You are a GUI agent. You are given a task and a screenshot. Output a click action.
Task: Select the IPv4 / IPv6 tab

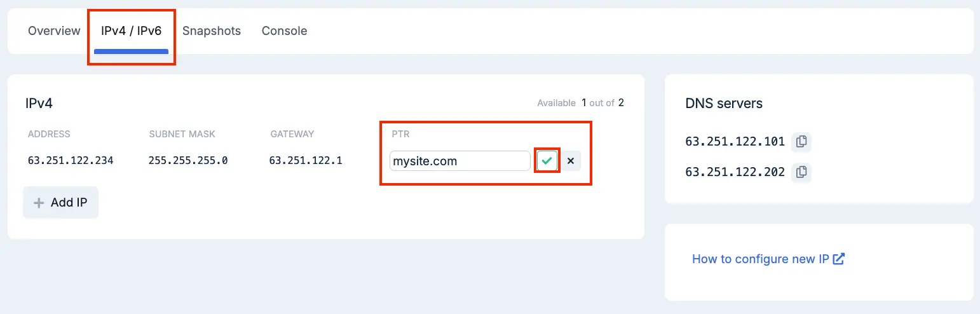click(x=131, y=31)
